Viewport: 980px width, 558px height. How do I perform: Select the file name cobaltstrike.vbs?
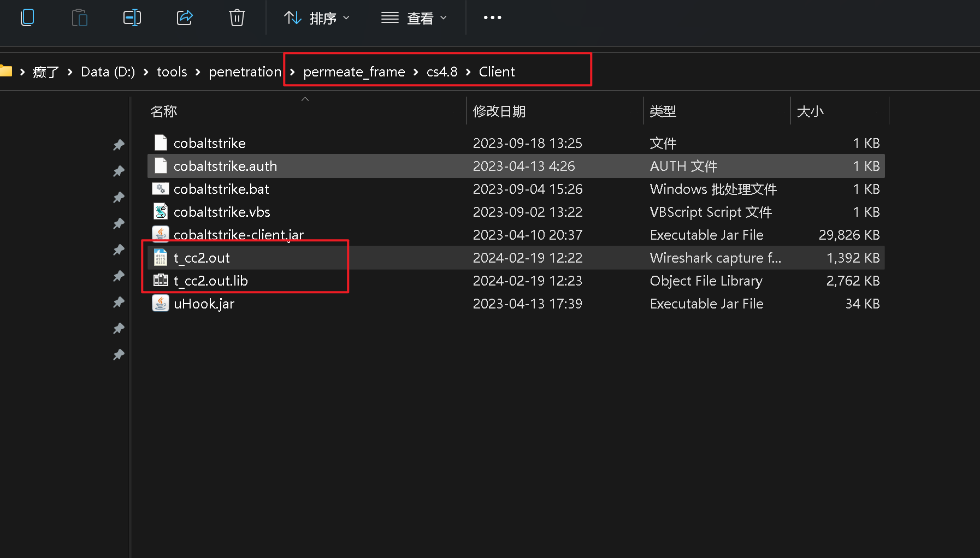tap(222, 212)
